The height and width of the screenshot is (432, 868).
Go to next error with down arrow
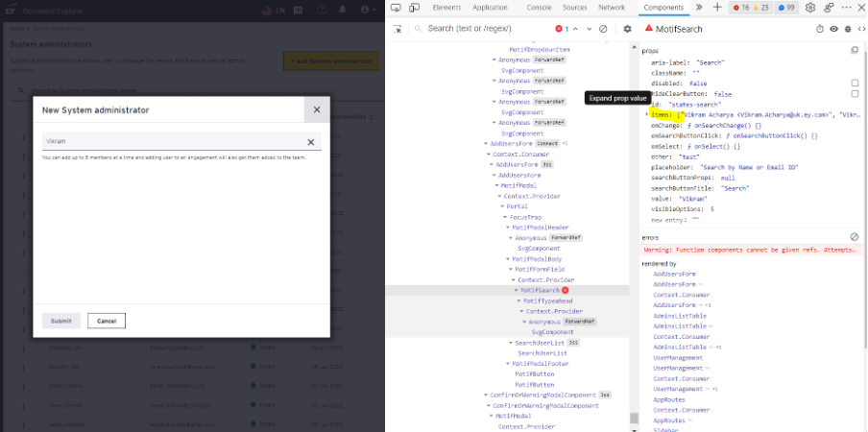pos(590,29)
